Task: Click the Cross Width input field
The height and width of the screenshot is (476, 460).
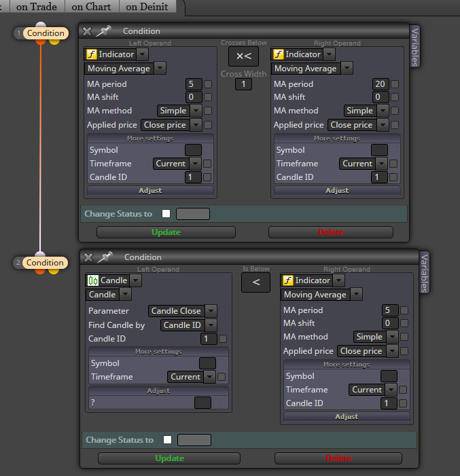Action: coord(243,84)
